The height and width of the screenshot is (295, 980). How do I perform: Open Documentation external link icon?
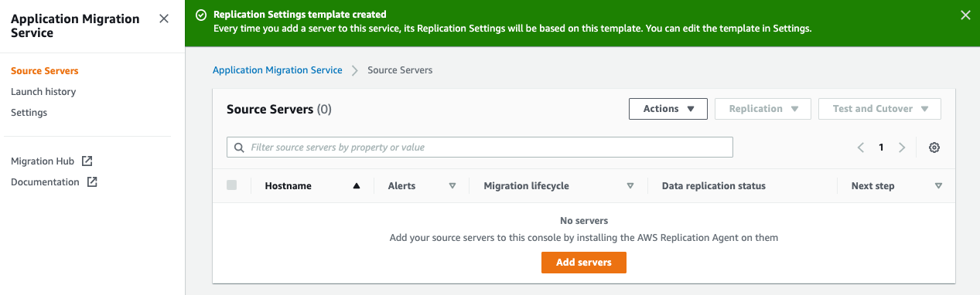coord(92,182)
